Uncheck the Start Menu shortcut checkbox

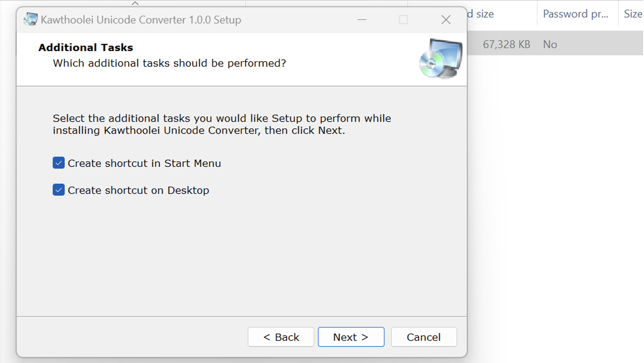[59, 163]
